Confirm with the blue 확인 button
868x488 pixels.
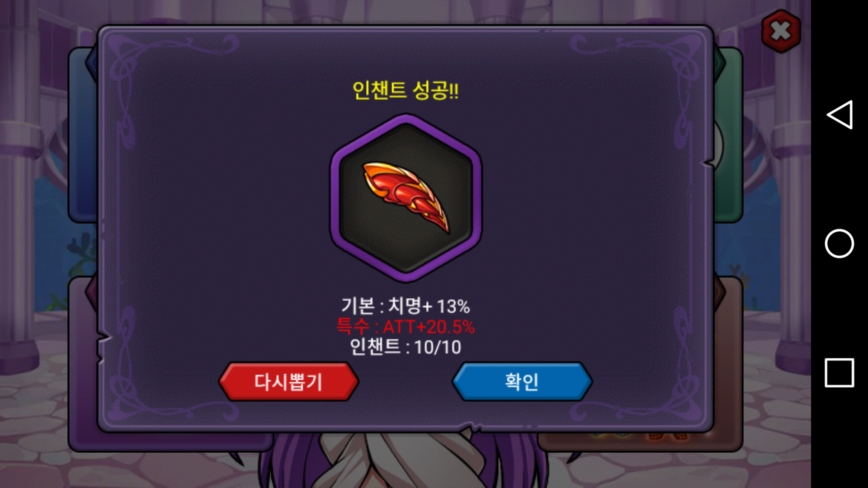[x=522, y=381]
